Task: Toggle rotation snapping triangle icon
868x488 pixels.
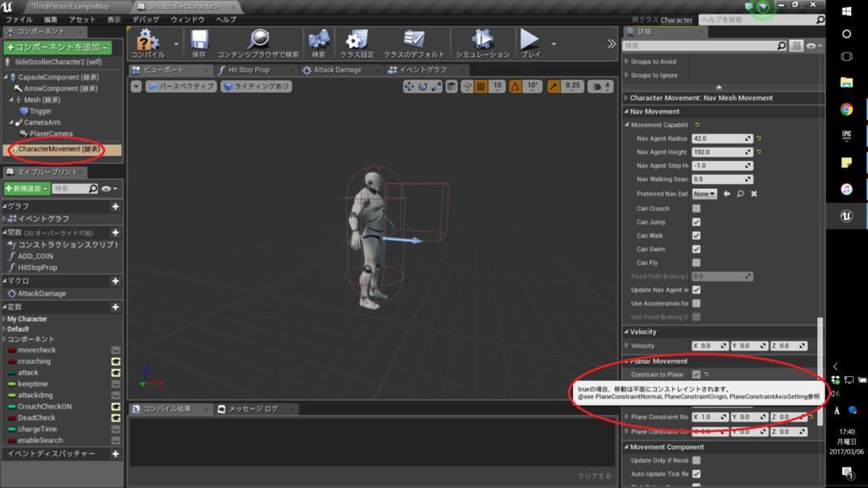Action: 515,86
